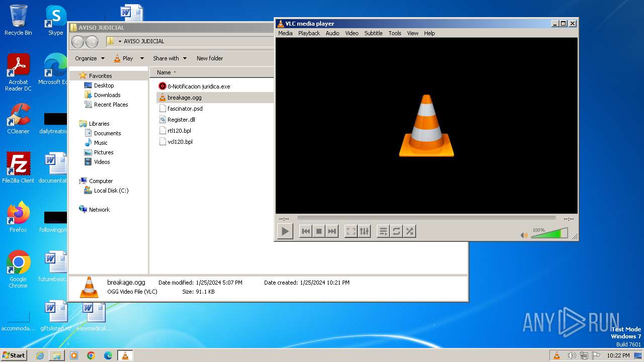Open the VLC Tools menu
644x362 pixels.
[x=395, y=33]
